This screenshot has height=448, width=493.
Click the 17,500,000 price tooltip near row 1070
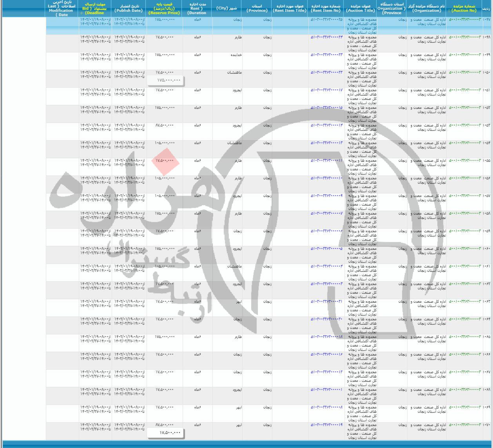click(x=165, y=433)
